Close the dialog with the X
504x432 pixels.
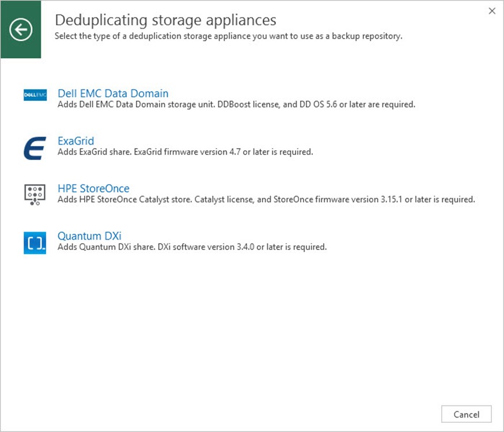tap(492, 11)
